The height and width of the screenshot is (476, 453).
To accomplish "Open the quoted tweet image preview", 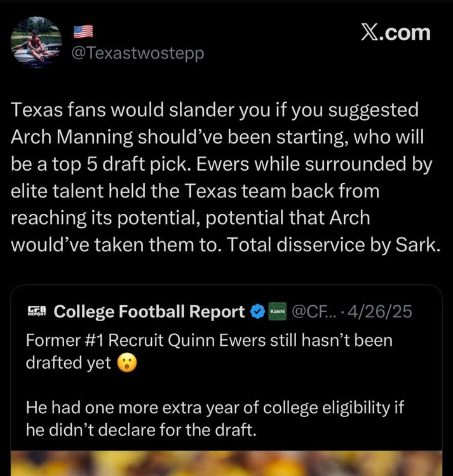I will [x=226, y=463].
